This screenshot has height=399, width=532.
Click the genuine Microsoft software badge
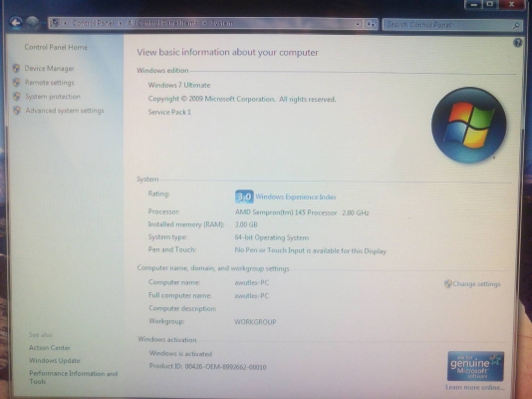coord(475,366)
